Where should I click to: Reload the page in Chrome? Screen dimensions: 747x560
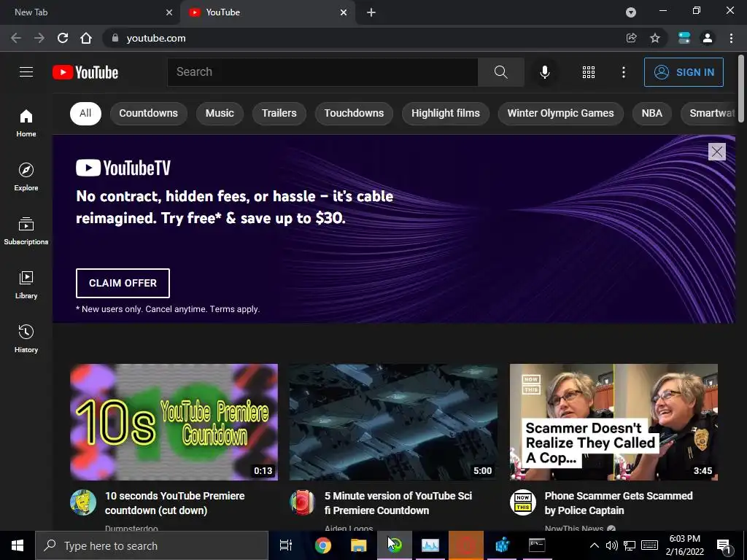[63, 38]
